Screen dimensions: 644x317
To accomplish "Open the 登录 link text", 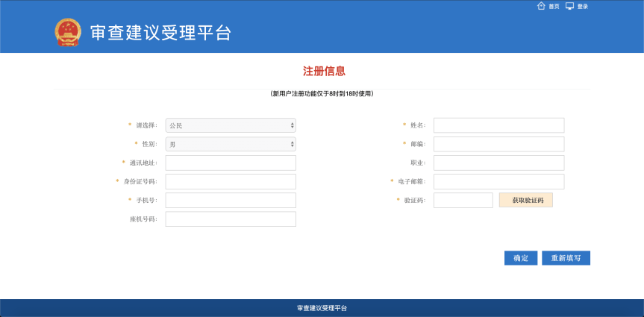I will pos(583,7).
